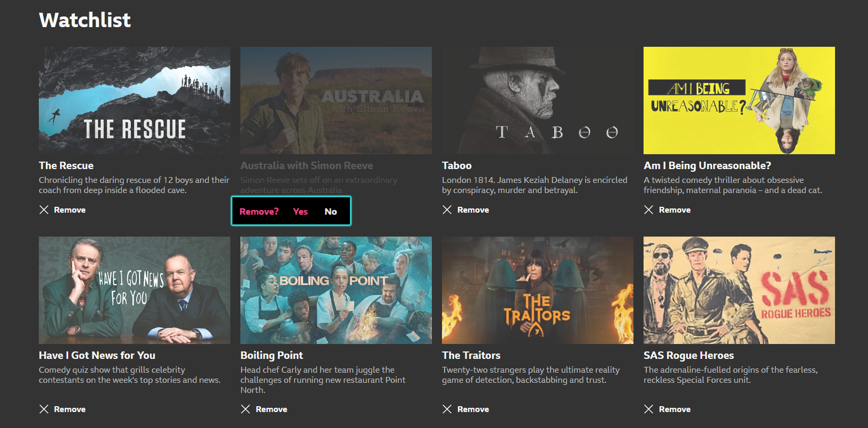Click Remove text under Have I Got News for You
This screenshot has width=868, height=428.
click(70, 409)
